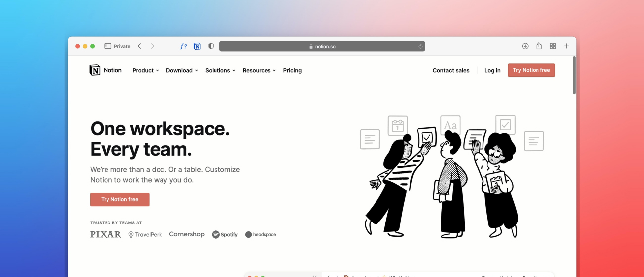The image size is (644, 277).
Task: Open the privacy shield report icon
Action: point(211,46)
